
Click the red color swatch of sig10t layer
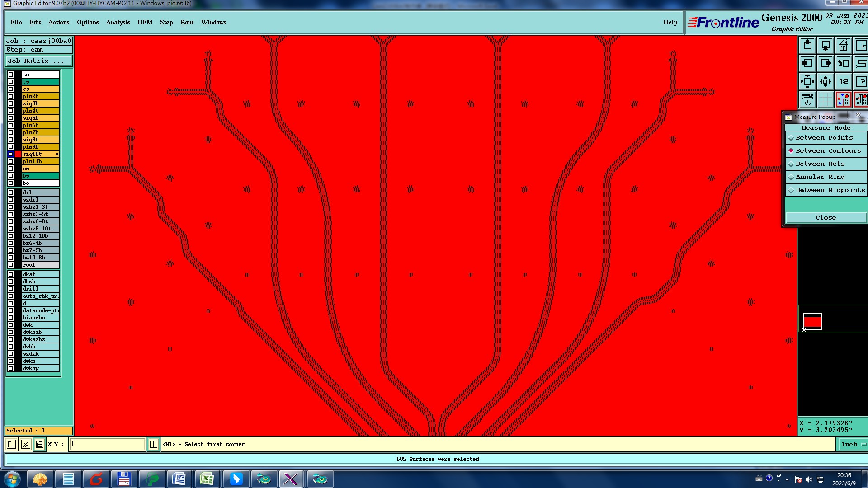click(18, 154)
